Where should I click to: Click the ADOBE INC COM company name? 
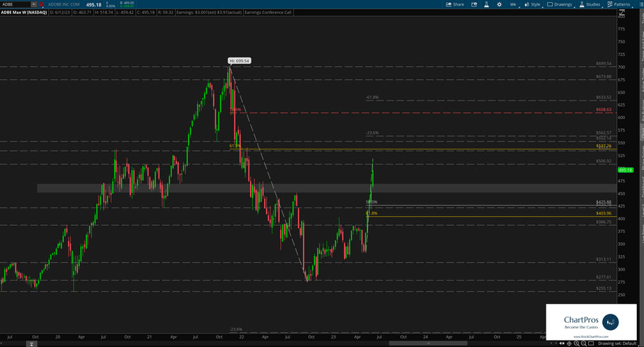pos(64,4)
